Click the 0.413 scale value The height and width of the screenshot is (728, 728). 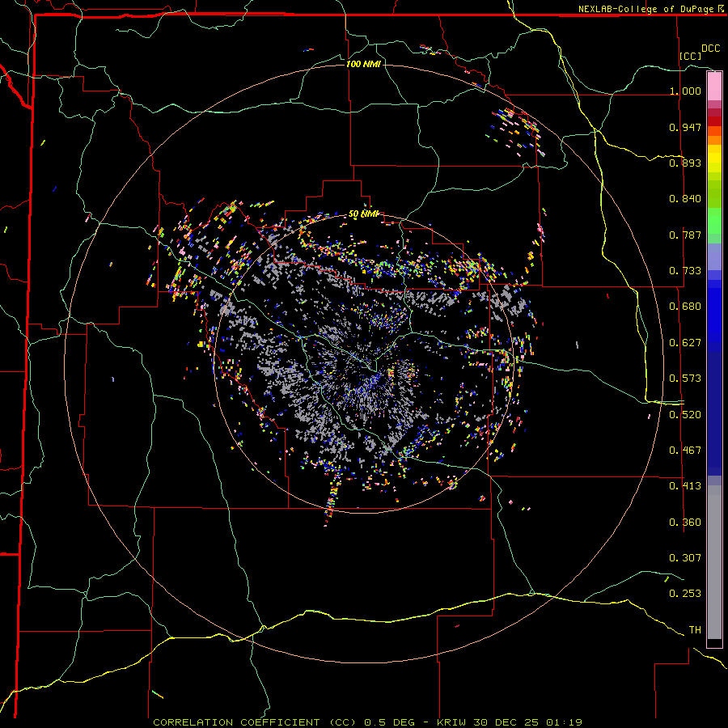(x=685, y=486)
